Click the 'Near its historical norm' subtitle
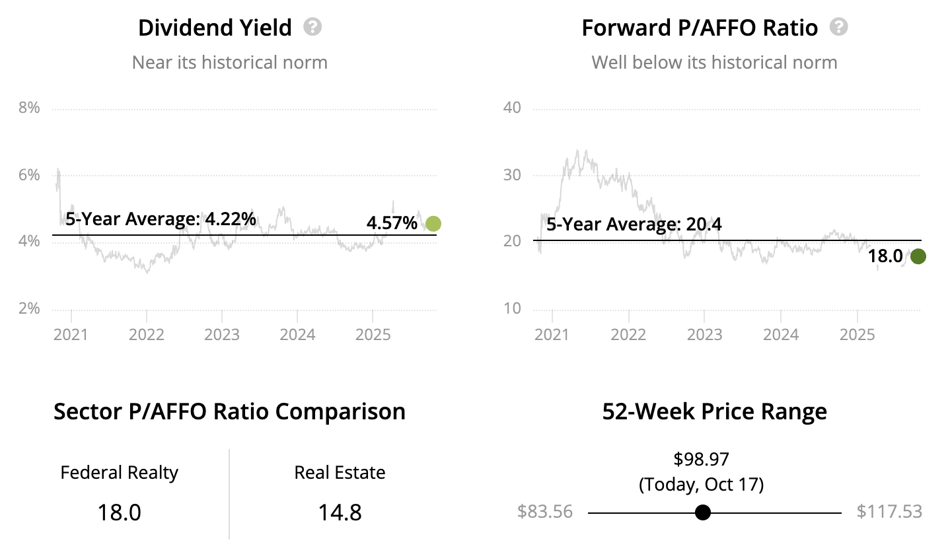950x560 pixels. point(229,63)
